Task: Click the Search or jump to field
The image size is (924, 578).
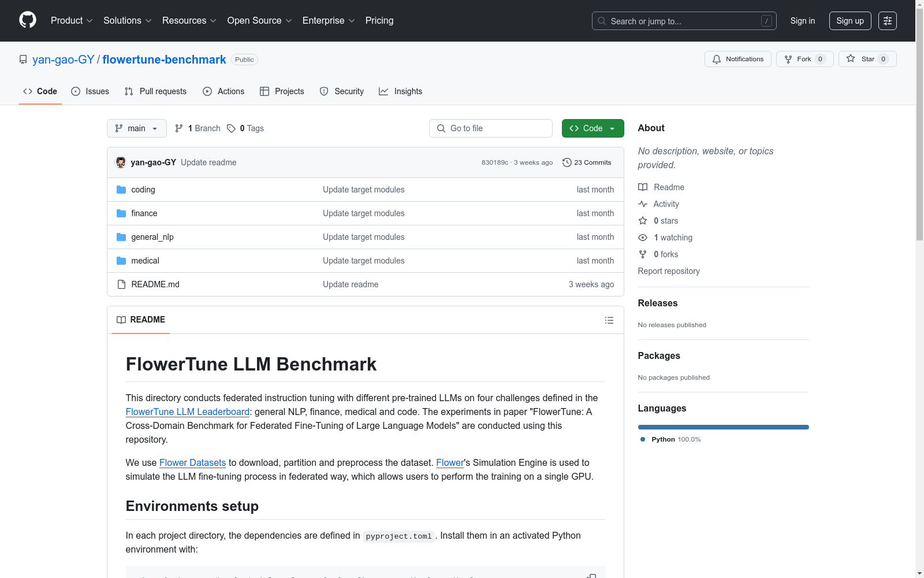Action: pos(684,21)
